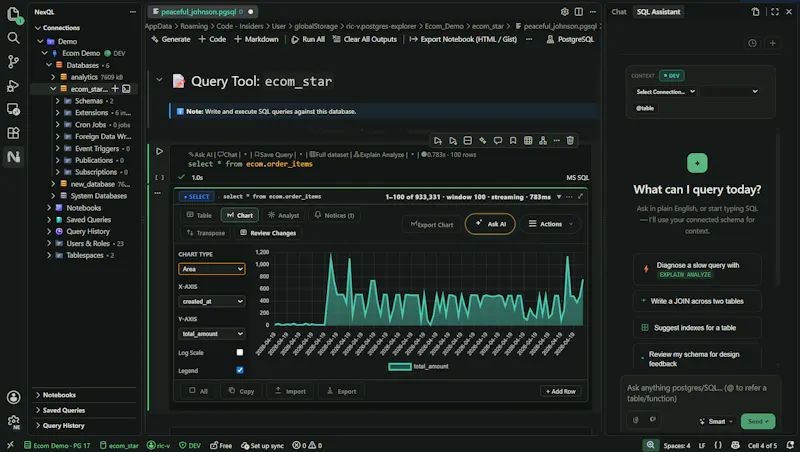Open Remote Explorer in activity bar
This screenshot has height=452, width=800.
[x=13, y=109]
